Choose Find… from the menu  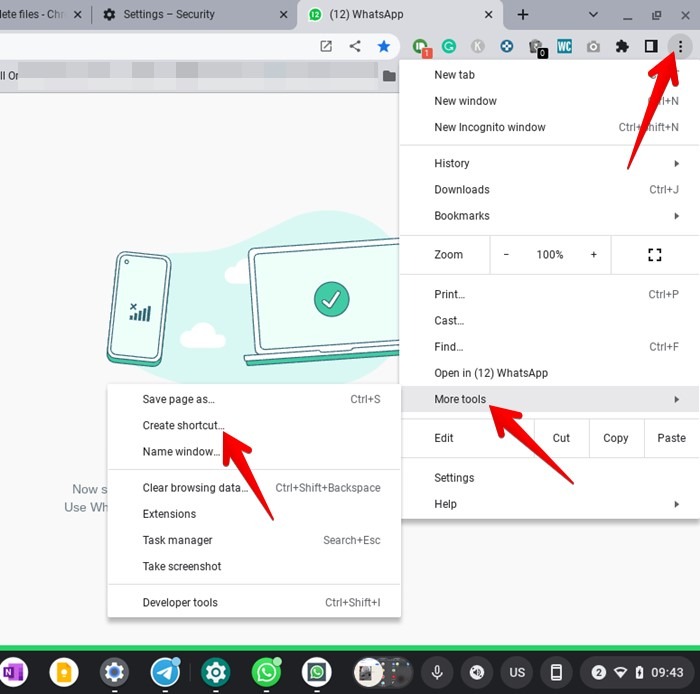[x=549, y=347]
